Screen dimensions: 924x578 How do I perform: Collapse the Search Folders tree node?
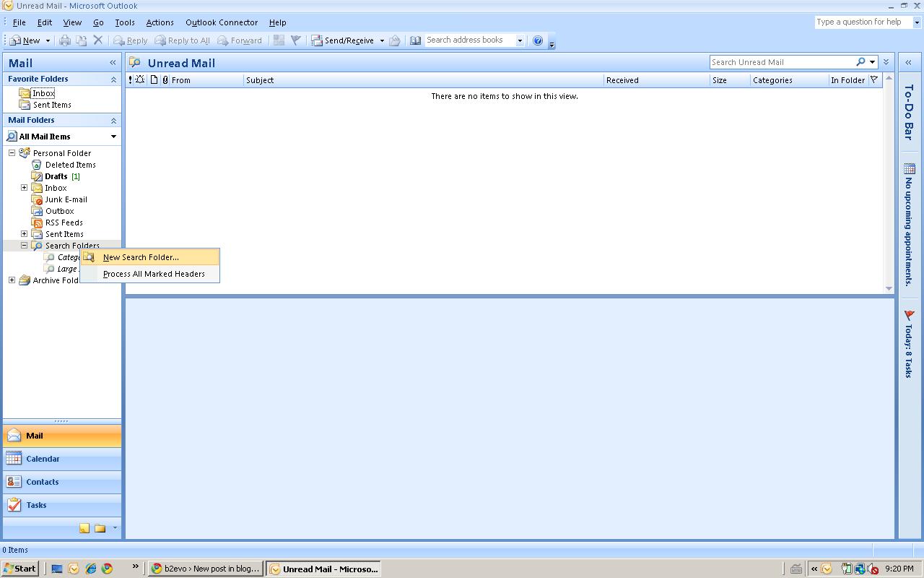pyautogui.click(x=24, y=246)
